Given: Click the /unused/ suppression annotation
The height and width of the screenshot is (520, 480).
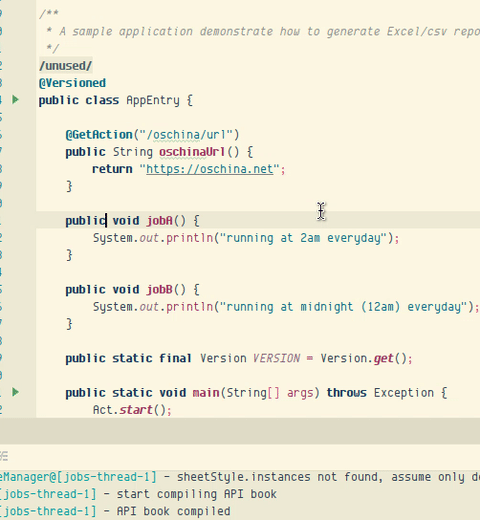Looking at the screenshot, I should (66, 66).
